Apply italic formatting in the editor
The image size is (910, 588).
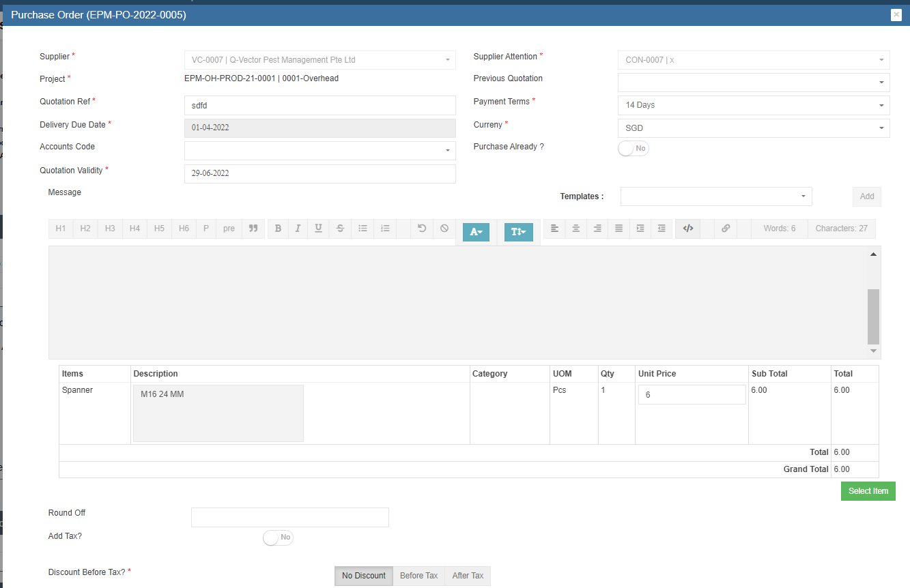tap(298, 229)
